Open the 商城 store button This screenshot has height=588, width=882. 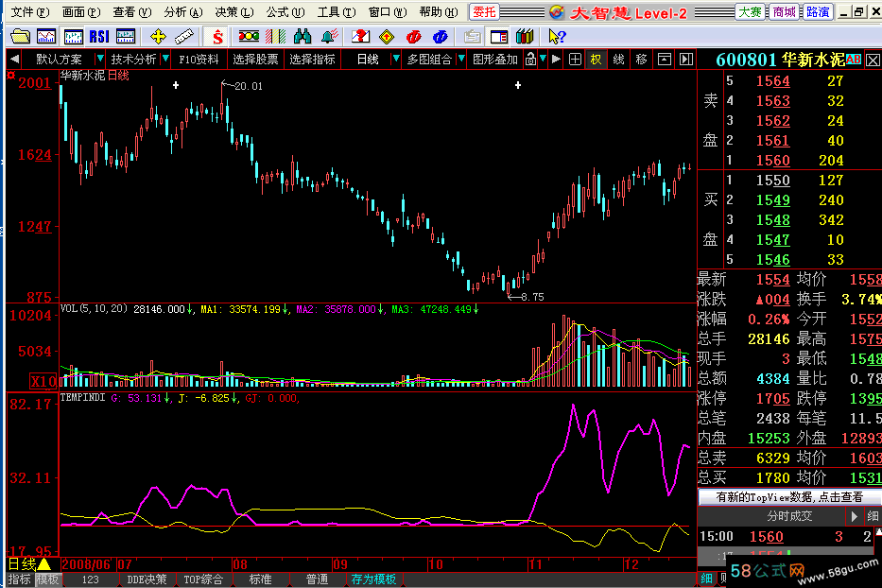784,11
